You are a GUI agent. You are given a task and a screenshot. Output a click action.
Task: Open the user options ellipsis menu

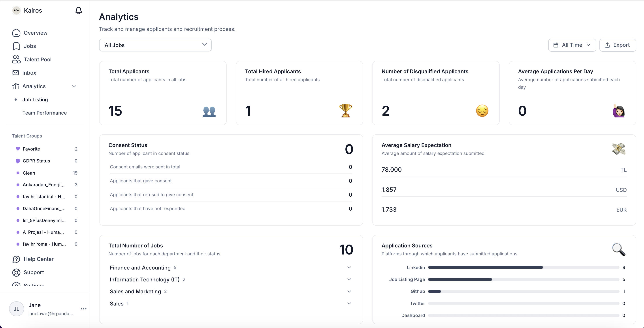83,309
